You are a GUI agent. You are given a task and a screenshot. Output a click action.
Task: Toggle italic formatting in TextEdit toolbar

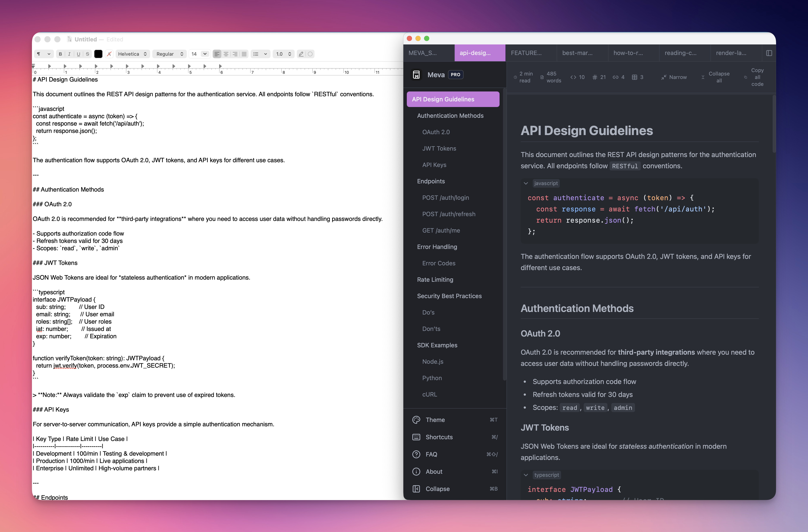[x=69, y=54]
